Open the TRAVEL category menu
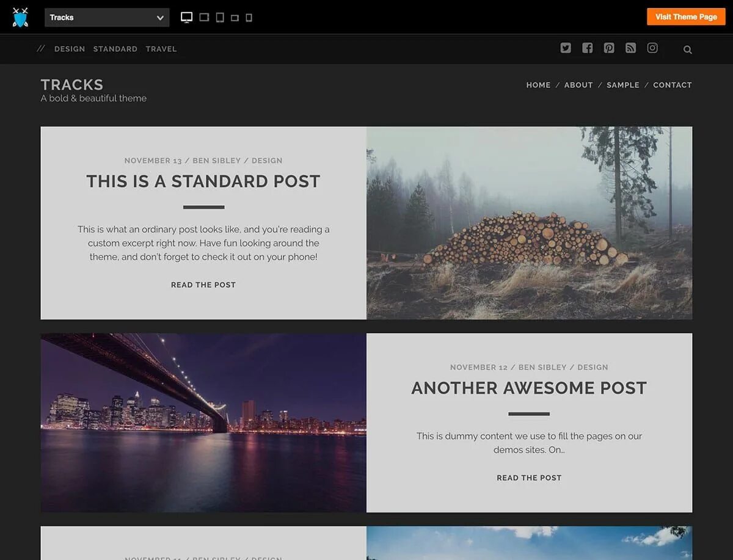The image size is (733, 560). [x=161, y=49]
